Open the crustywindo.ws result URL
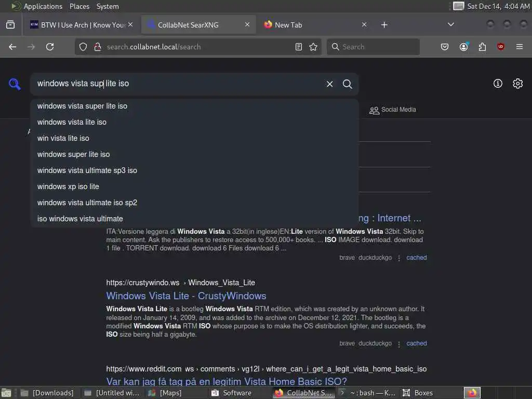The width and height of the screenshot is (532, 399). 180,283
